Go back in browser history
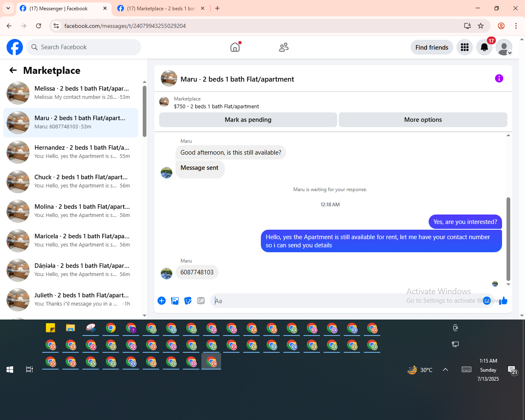 (x=9, y=26)
